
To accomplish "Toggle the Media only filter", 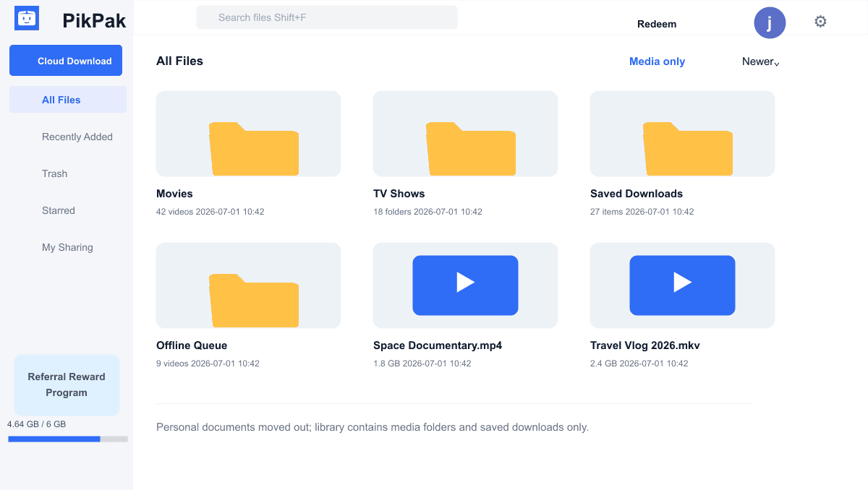I will [x=657, y=61].
